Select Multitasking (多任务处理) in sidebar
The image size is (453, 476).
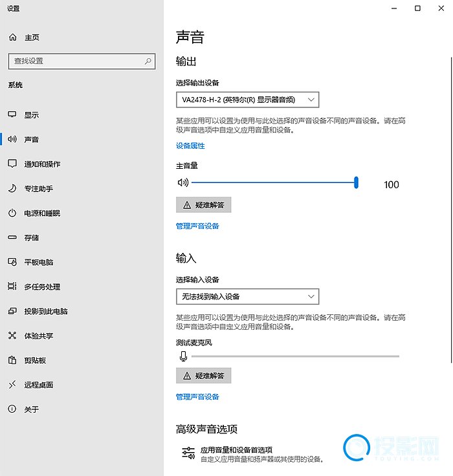pos(42,287)
